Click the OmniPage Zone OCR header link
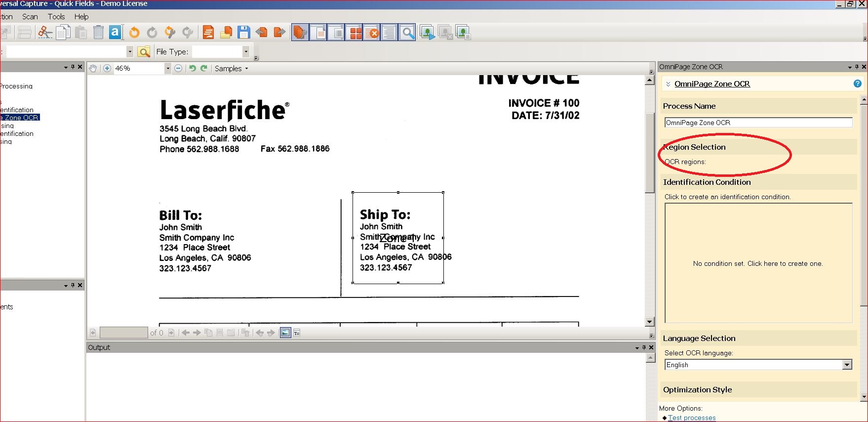 pyautogui.click(x=712, y=84)
